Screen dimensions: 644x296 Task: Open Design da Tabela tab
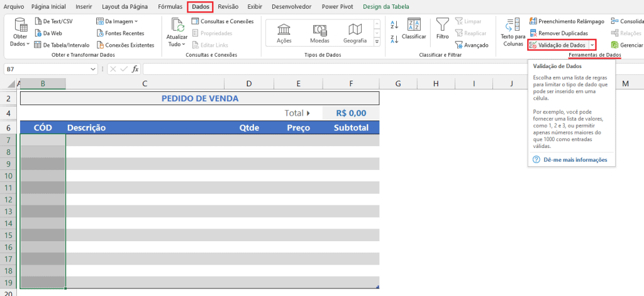386,6
